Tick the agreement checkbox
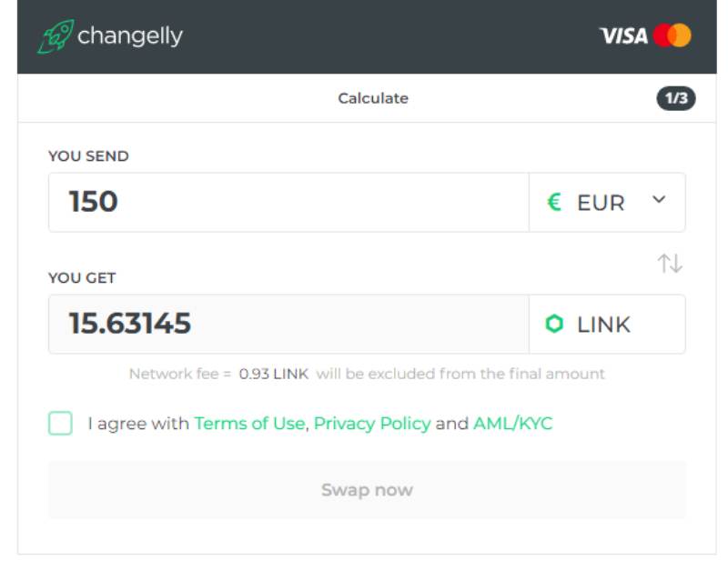This screenshot has width=728, height=561. click(60, 424)
